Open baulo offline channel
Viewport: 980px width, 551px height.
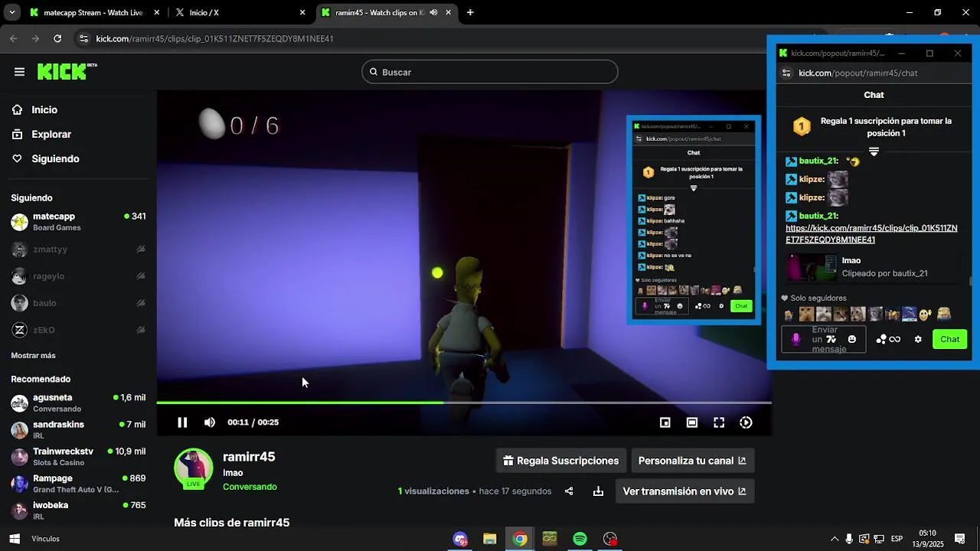pyautogui.click(x=78, y=303)
